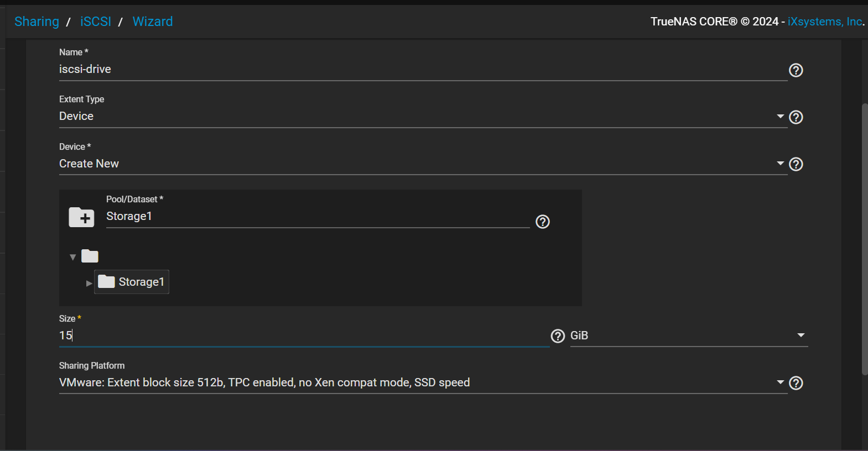Viewport: 868px width, 451px height.
Task: Open help icon for Sharing Platform
Action: pyautogui.click(x=796, y=383)
